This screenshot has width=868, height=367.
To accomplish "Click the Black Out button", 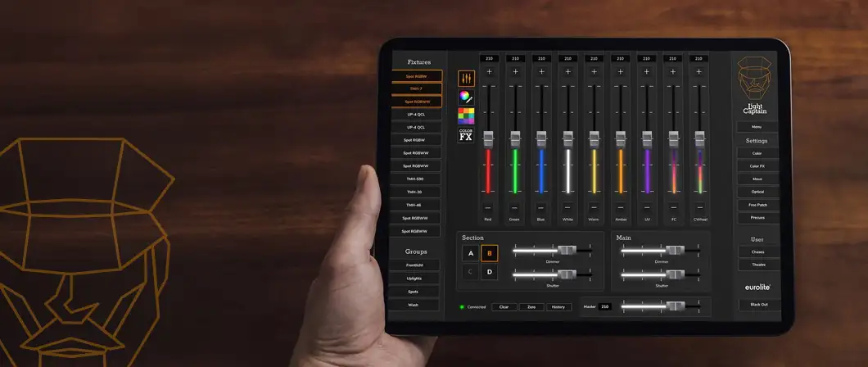I will (x=755, y=305).
